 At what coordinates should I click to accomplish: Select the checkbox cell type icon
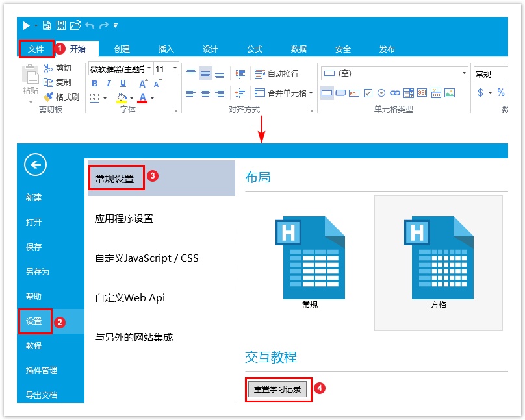[x=368, y=93]
